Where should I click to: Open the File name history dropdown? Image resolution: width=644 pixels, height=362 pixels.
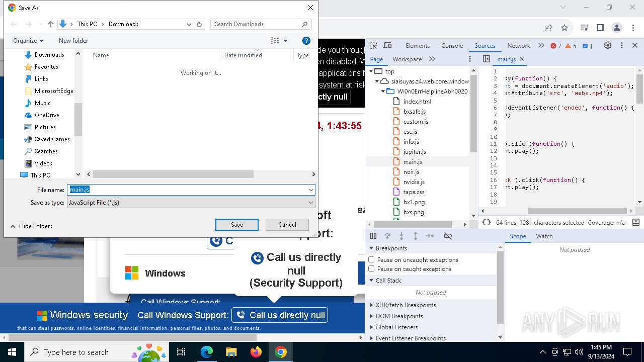coord(311,190)
